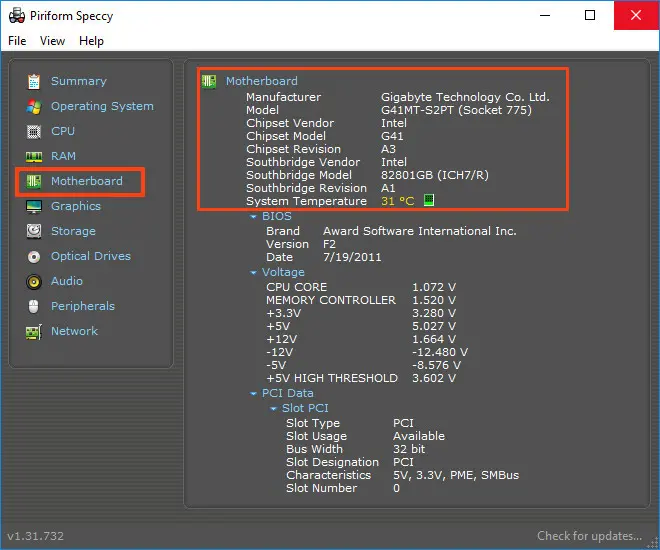
Task: Select the Bus Width 32 bit value
Action: click(x=409, y=449)
